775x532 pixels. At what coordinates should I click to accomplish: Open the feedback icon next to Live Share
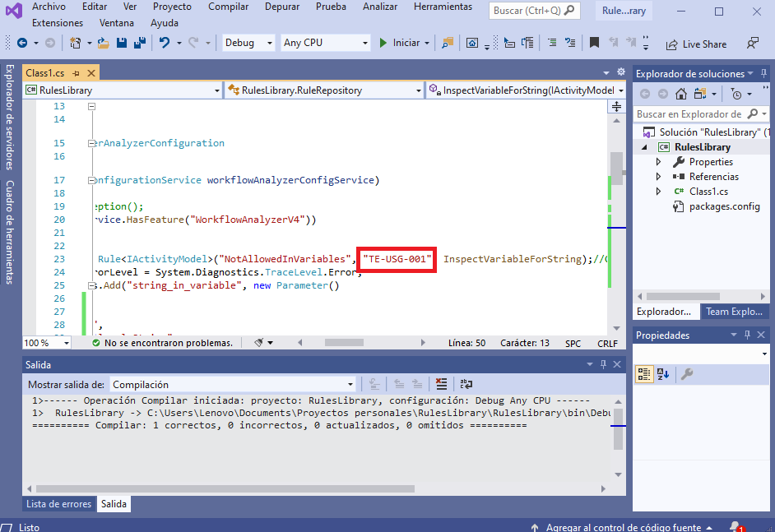[752, 44]
